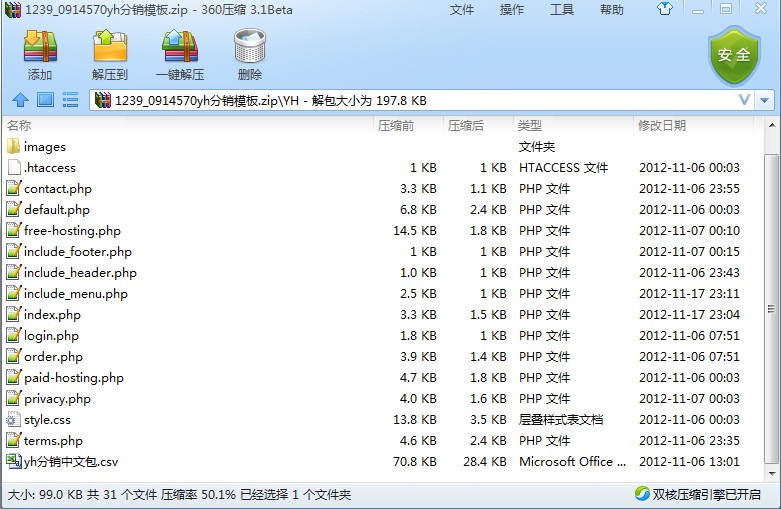Click the login.php file icon
This screenshot has width=781, height=509.
click(14, 335)
